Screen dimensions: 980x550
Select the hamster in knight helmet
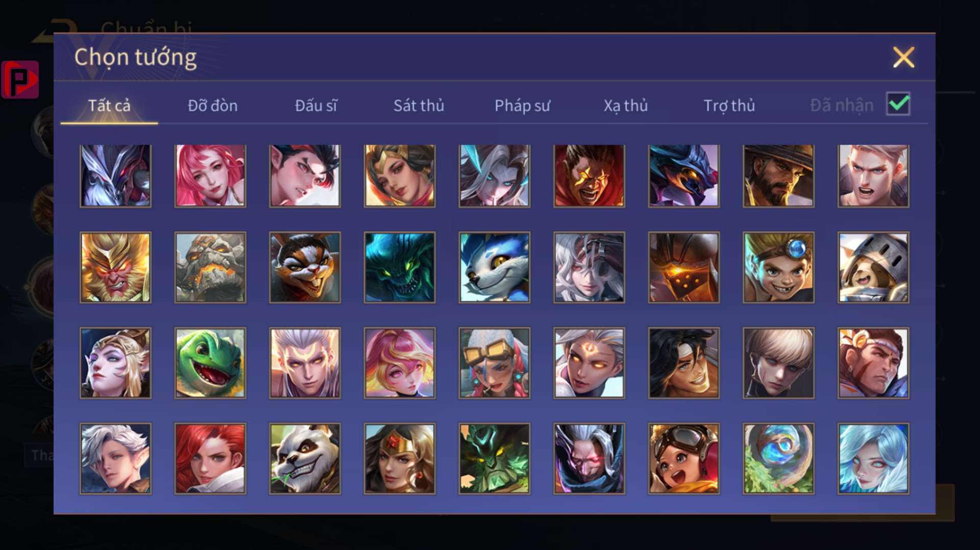[x=873, y=267]
